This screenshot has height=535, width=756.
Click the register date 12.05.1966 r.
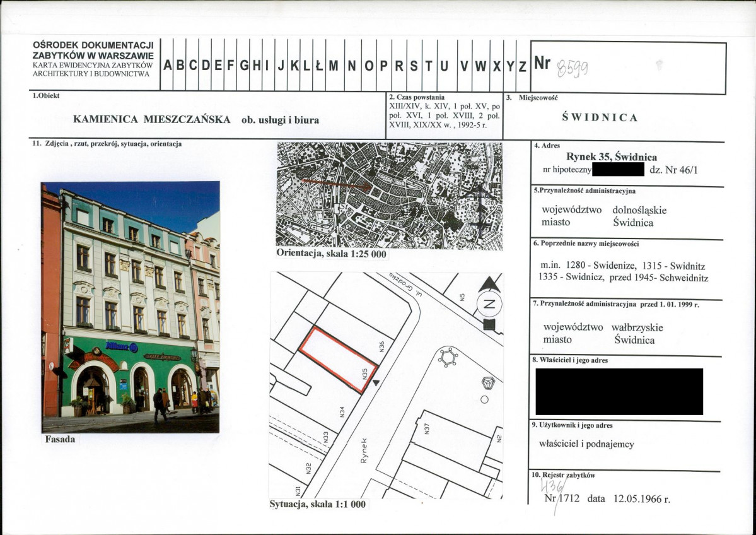pyautogui.click(x=641, y=498)
